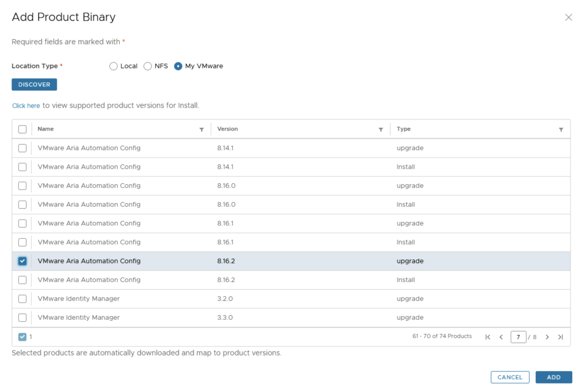Open the Type column filter icon
Image resolution: width=583 pixels, height=392 pixels.
pos(561,130)
